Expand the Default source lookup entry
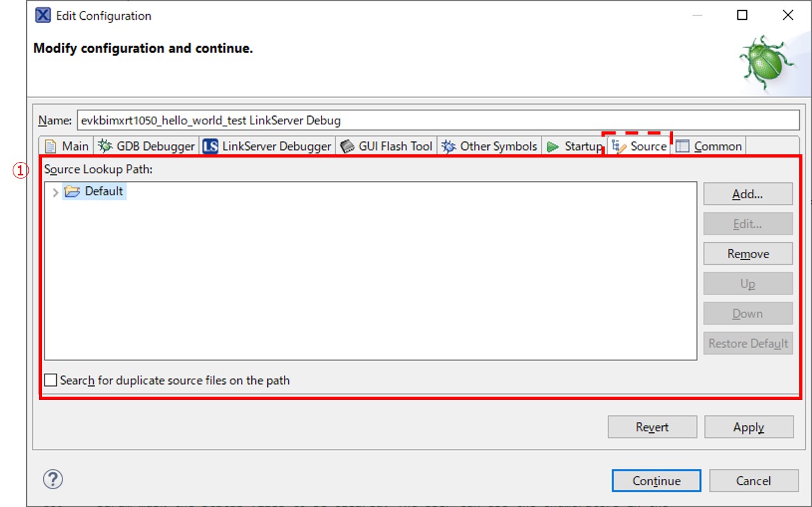 coord(55,191)
